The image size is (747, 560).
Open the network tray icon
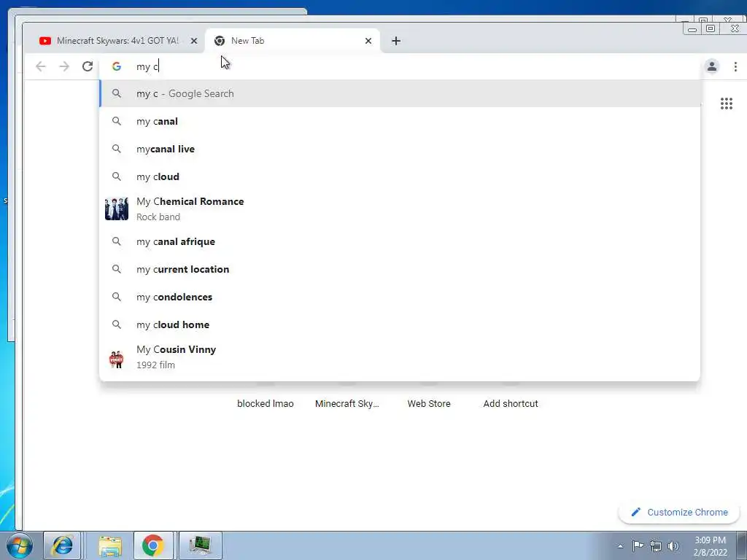click(x=656, y=546)
